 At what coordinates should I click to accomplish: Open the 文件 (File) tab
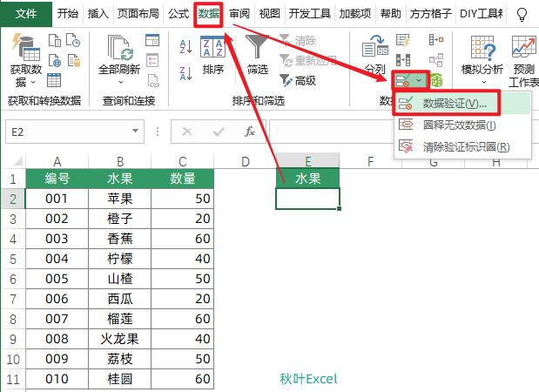point(26,14)
